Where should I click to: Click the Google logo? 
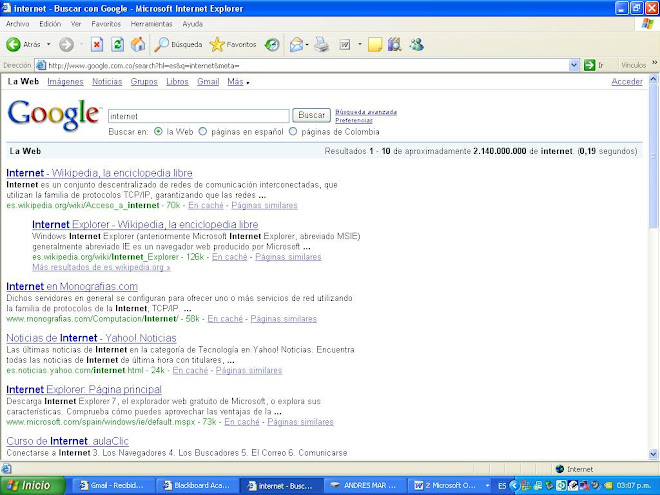tap(54, 115)
